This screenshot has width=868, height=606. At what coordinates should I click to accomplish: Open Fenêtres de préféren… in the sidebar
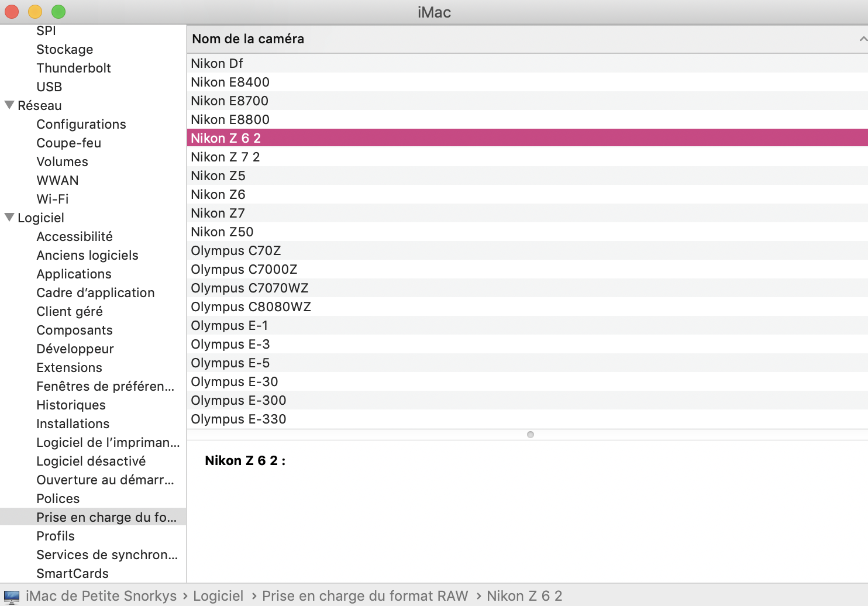pyautogui.click(x=105, y=386)
